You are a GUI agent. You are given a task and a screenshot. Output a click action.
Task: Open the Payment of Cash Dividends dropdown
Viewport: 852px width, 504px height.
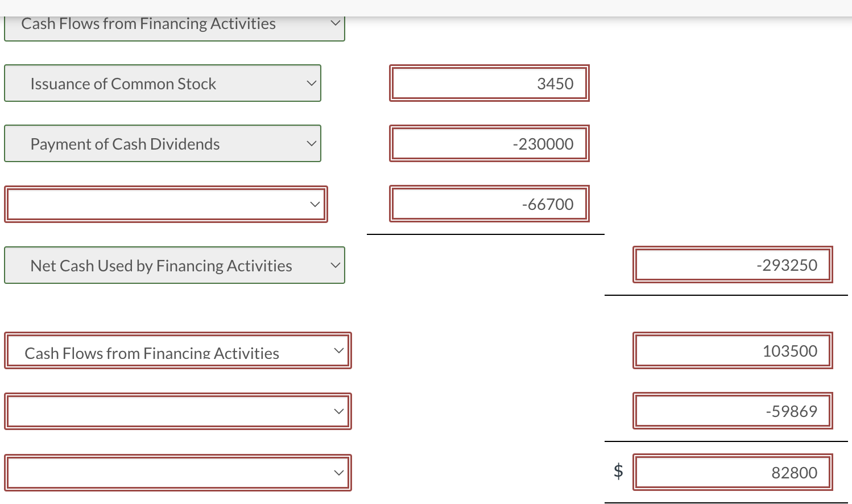tap(162, 143)
